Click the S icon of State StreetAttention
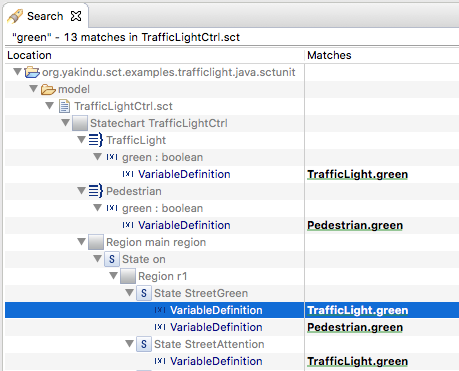459x371 pixels. tap(144, 344)
